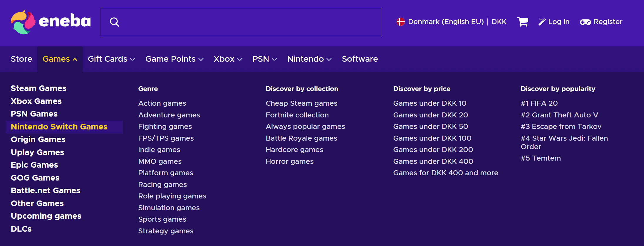Browse Racing games genre
644x246 pixels.
tap(162, 185)
